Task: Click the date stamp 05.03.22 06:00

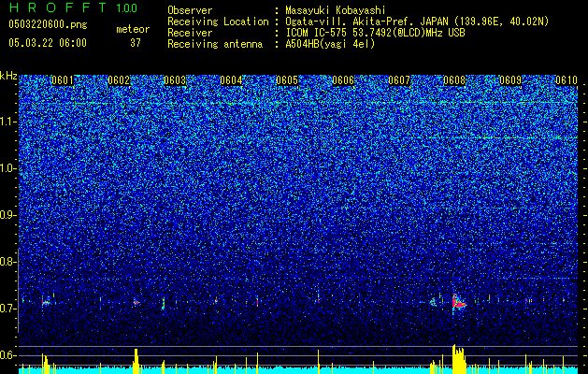Action: 48,43
